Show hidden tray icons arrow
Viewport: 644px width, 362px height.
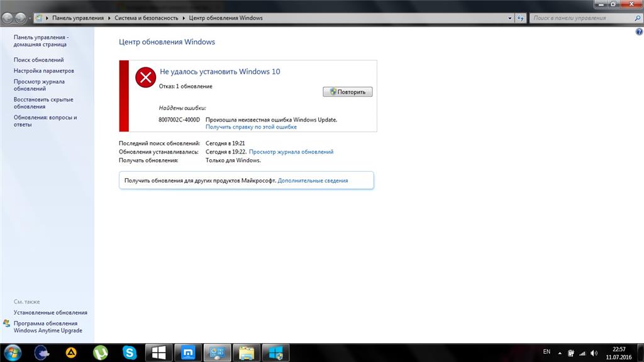[x=559, y=353]
